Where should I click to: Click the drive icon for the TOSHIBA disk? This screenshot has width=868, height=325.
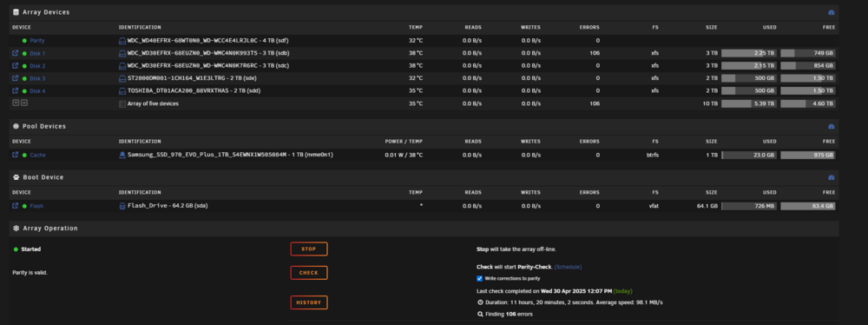[x=123, y=90]
